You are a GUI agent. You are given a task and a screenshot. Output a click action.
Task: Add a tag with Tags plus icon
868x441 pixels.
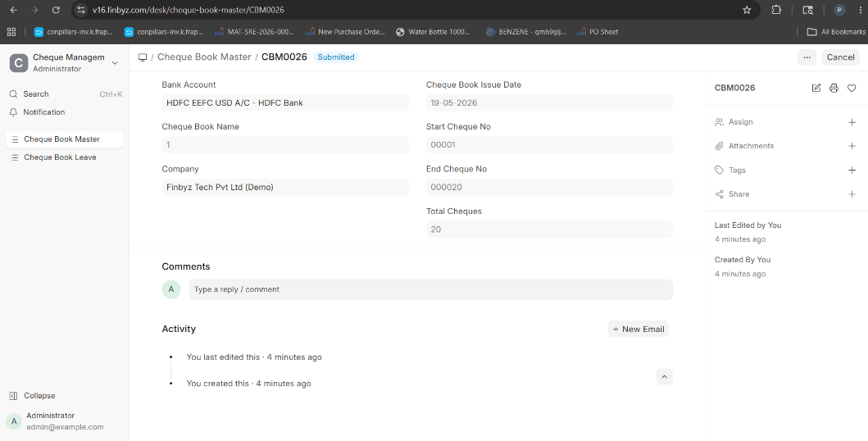(x=852, y=170)
